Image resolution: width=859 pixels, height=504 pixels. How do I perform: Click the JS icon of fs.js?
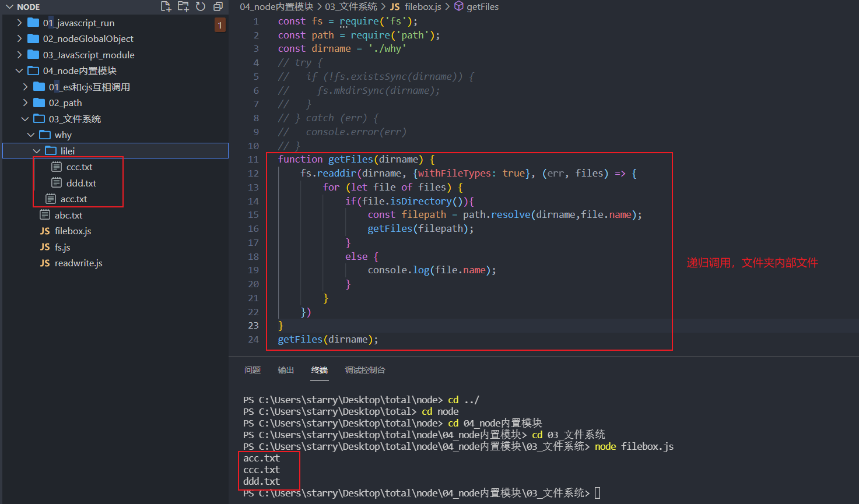(x=45, y=247)
